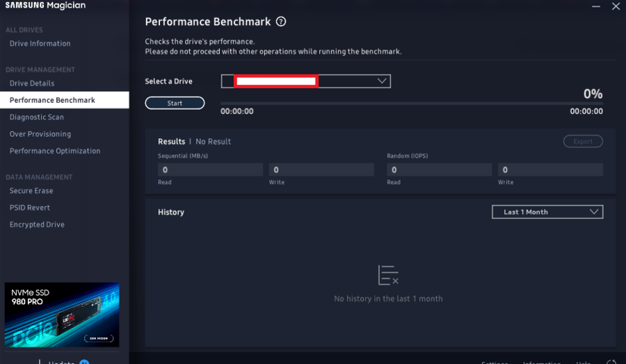Open Over Provisioning section
The image size is (626, 364).
coord(40,134)
